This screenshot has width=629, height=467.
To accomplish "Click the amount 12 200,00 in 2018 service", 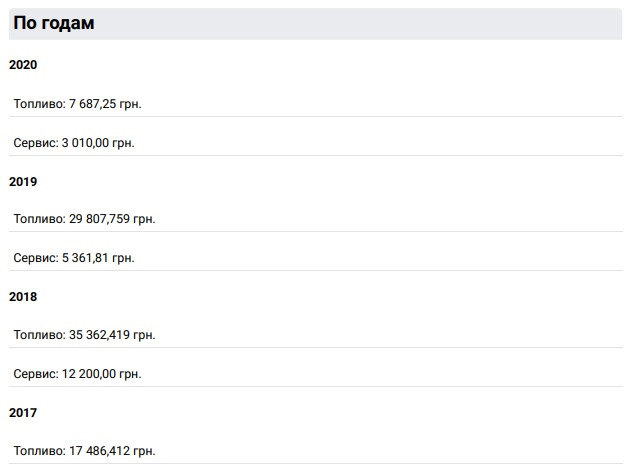I will click(89, 374).
